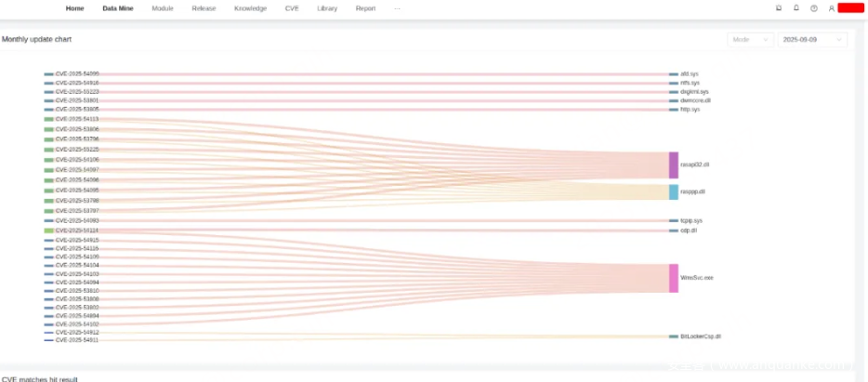Open the Release menu item
Screen dimensions: 868x382
[x=204, y=8]
